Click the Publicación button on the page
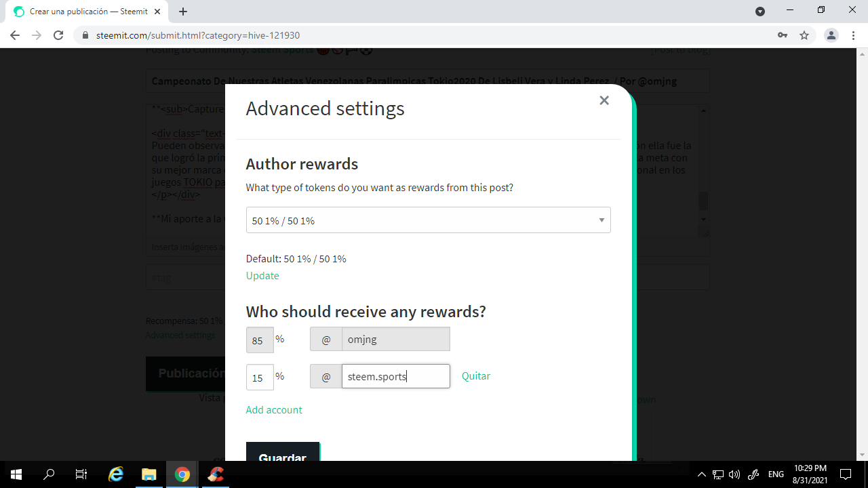The image size is (868, 488). pos(186,373)
